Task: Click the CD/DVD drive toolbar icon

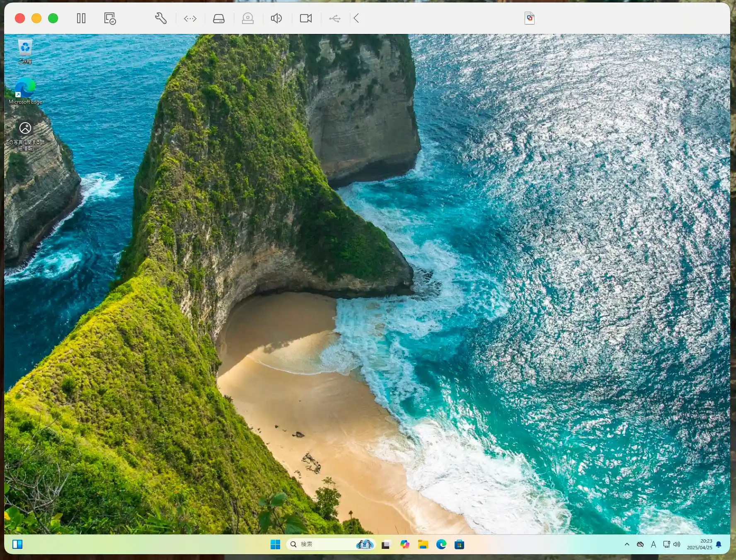Action: point(248,18)
